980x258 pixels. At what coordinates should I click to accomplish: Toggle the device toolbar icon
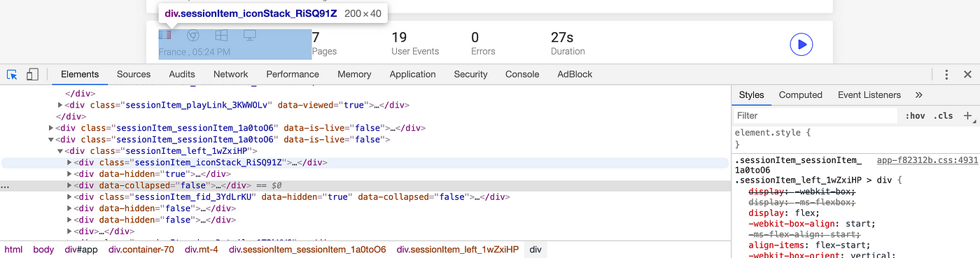(32, 74)
